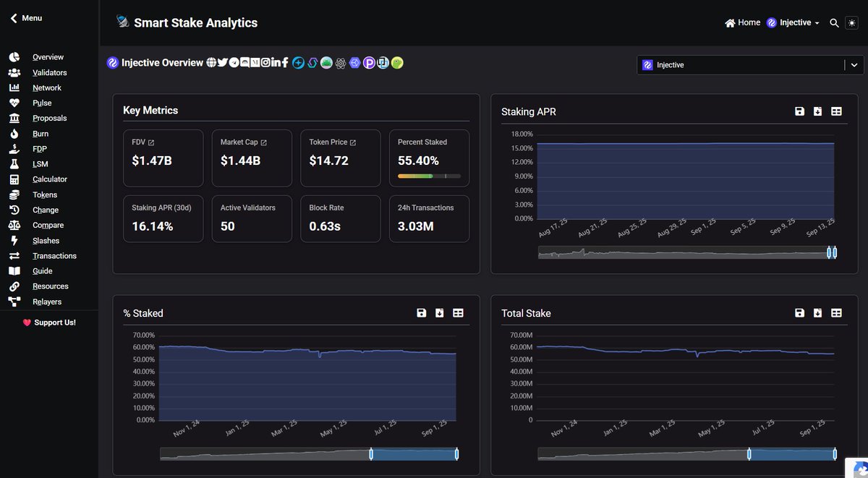Save the Staking APR chart as image
This screenshot has width=868, height=478.
coord(799,111)
